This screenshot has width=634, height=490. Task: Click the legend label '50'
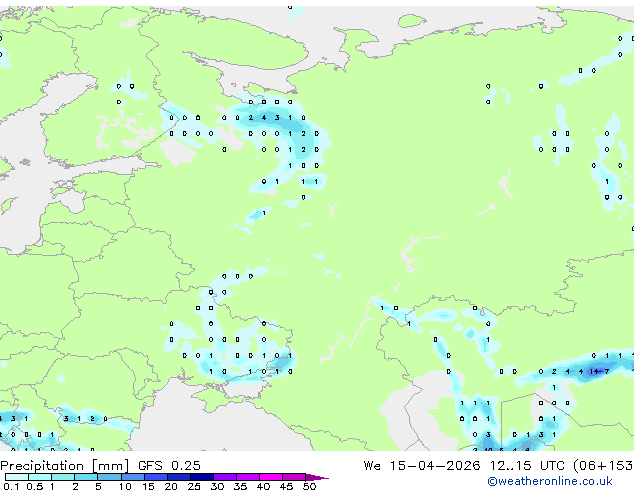point(309,486)
